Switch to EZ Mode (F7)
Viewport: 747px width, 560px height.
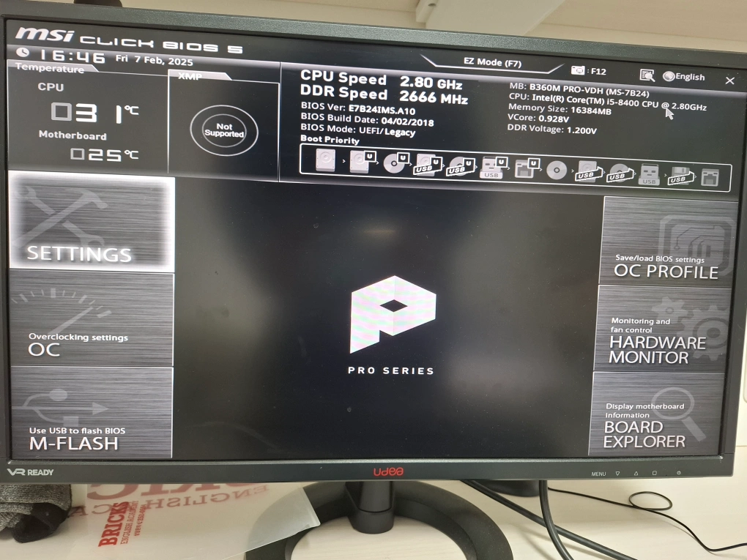click(x=492, y=63)
